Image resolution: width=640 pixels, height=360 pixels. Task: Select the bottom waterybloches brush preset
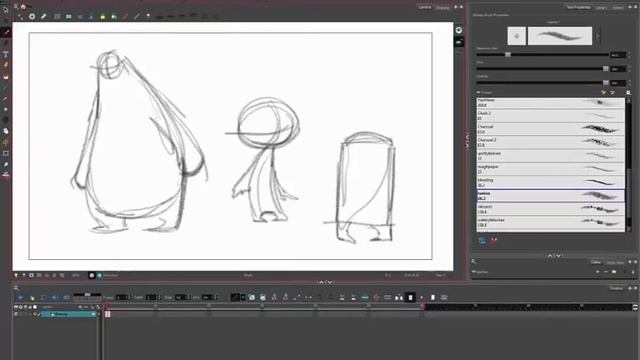[x=551, y=222]
